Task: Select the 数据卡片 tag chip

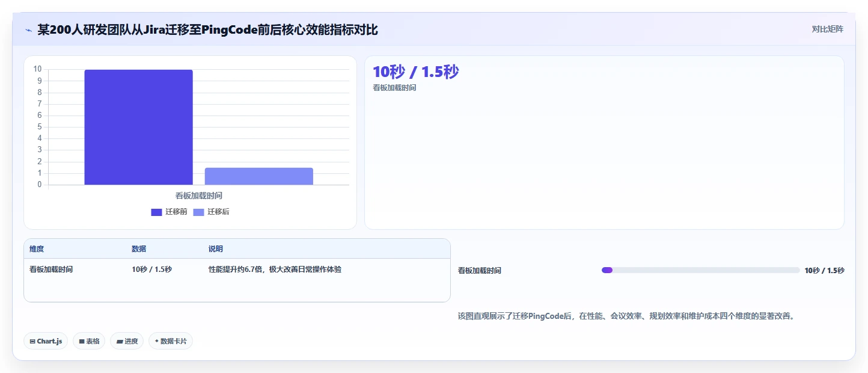Action: [171, 341]
